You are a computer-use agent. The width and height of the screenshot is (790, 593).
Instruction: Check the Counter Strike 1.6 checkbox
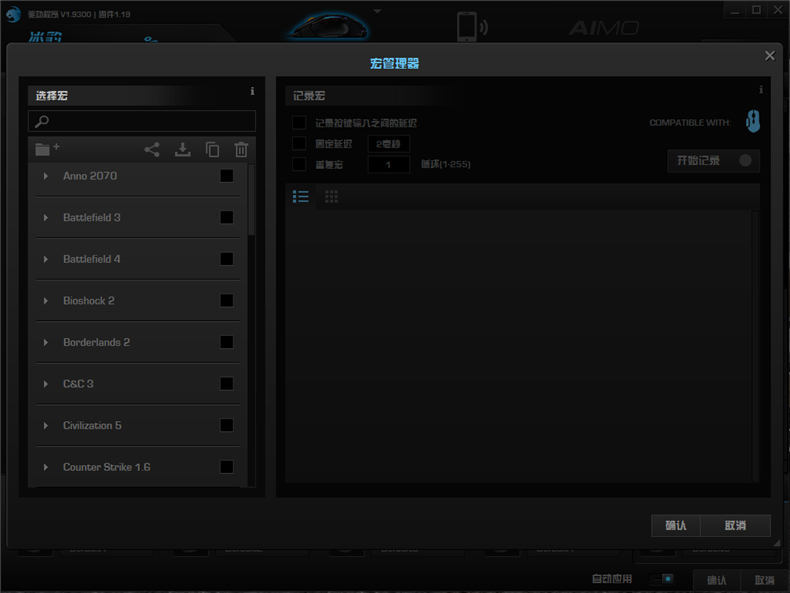pos(227,467)
